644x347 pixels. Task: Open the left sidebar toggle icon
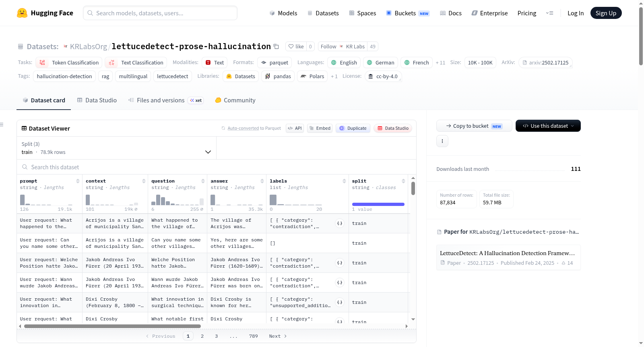[2, 125]
